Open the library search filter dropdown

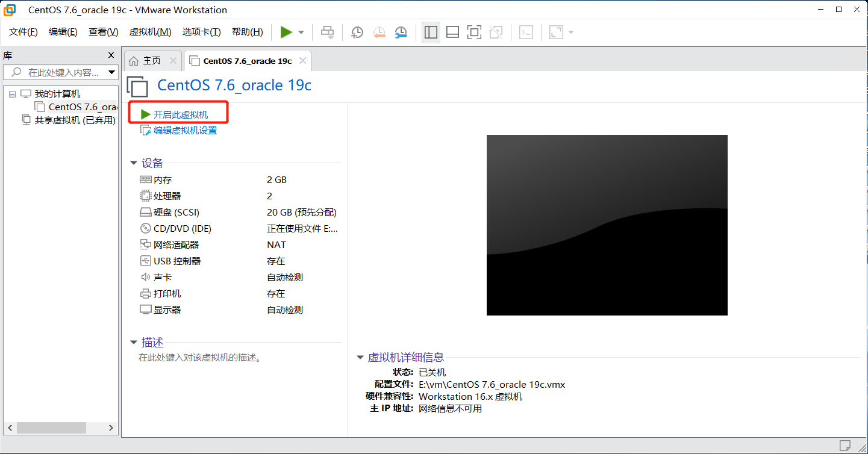click(111, 72)
